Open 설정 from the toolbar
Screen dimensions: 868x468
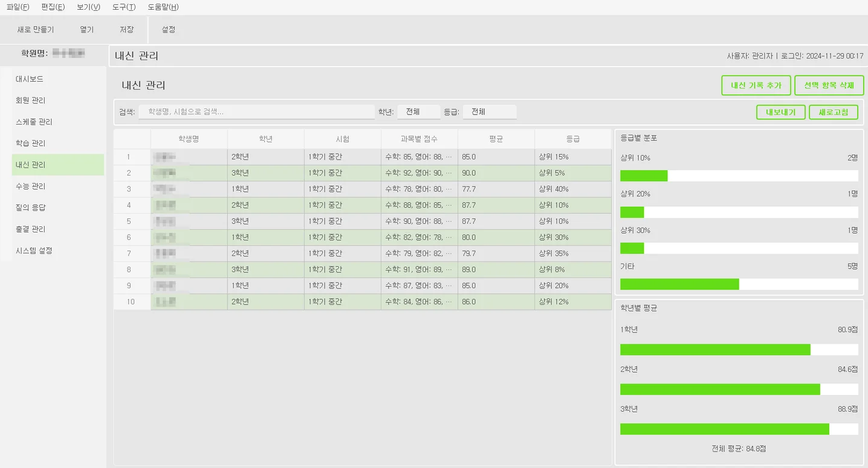[169, 30]
